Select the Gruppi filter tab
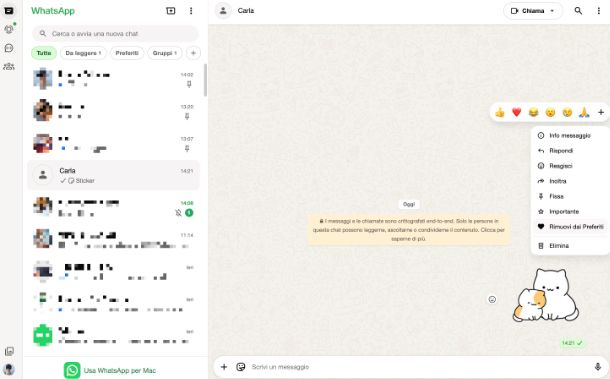 (165, 53)
